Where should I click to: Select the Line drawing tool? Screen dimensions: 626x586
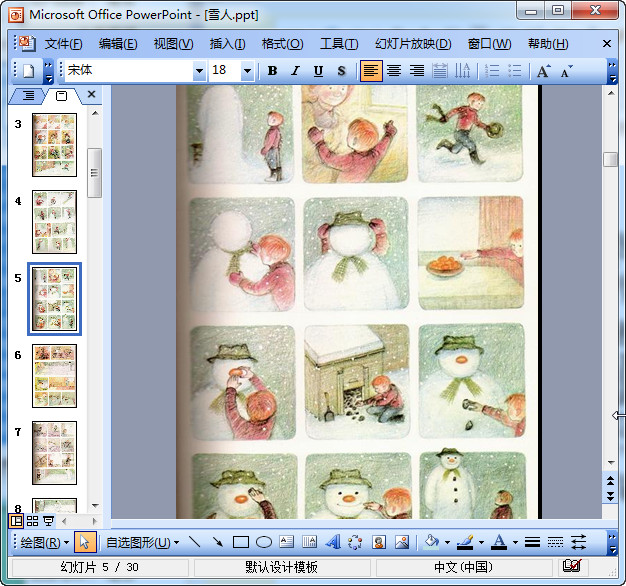click(x=195, y=542)
